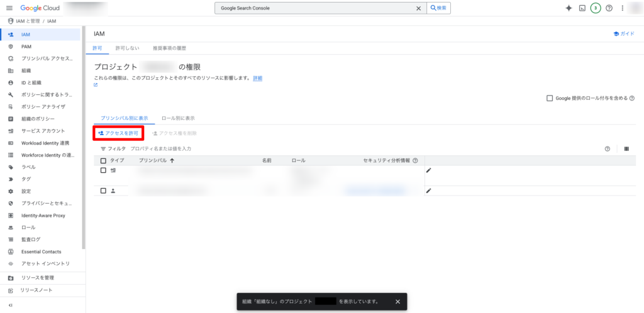
Task: Collapse the left navigation sidebar
Action: click(x=10, y=305)
